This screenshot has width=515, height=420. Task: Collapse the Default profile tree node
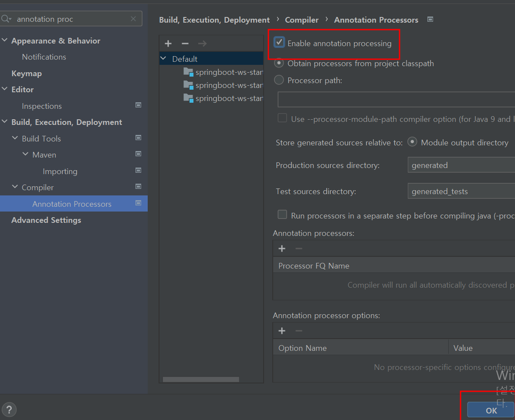click(x=163, y=59)
